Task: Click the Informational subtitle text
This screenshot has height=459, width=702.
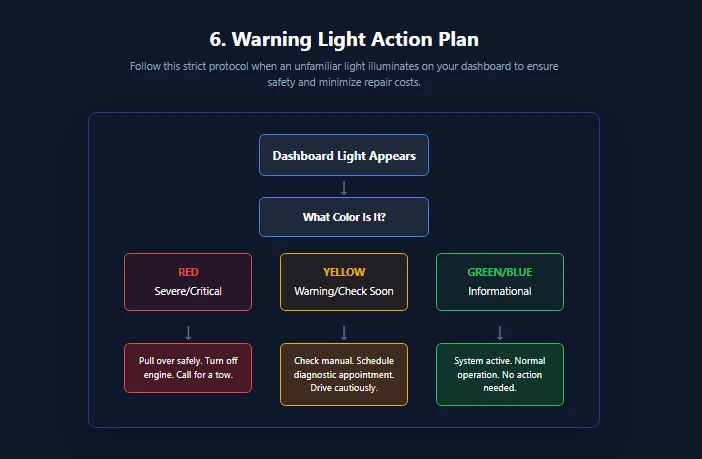Action: click(500, 291)
